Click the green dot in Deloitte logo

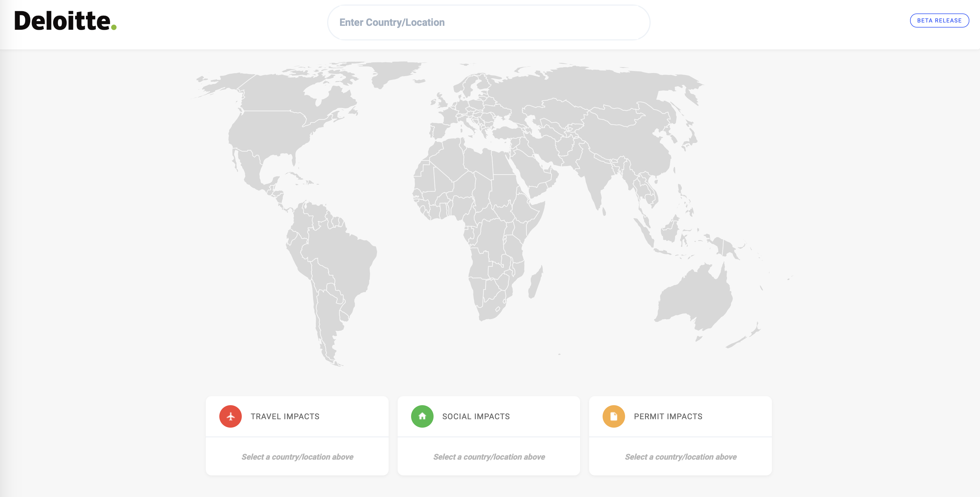tap(113, 27)
